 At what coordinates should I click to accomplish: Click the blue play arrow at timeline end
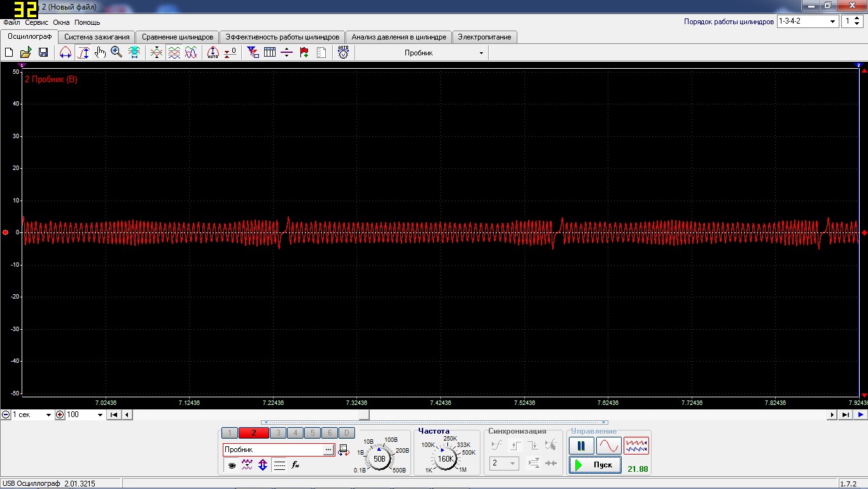coord(860,415)
